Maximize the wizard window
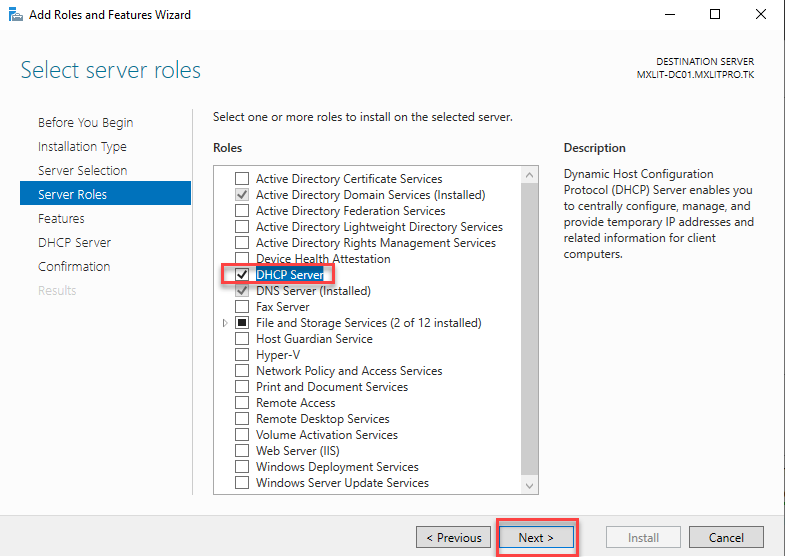The width and height of the screenshot is (785, 557). coord(715,15)
